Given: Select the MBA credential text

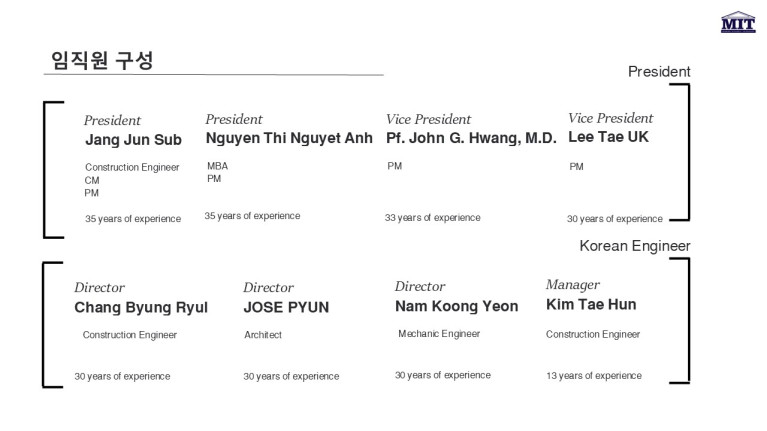Looking at the screenshot, I should click(217, 166).
